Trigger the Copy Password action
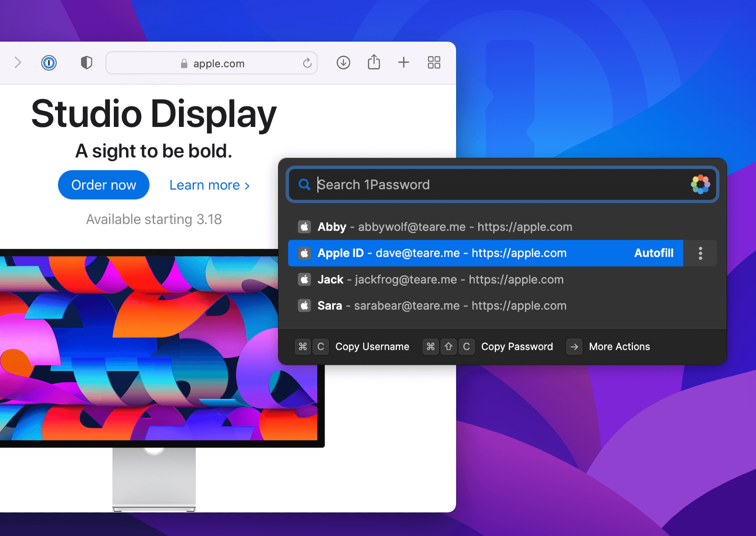756x536 pixels. click(x=517, y=346)
